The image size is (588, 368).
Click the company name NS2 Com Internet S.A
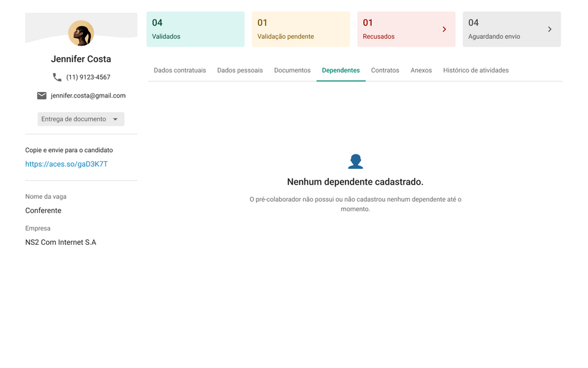(61, 242)
